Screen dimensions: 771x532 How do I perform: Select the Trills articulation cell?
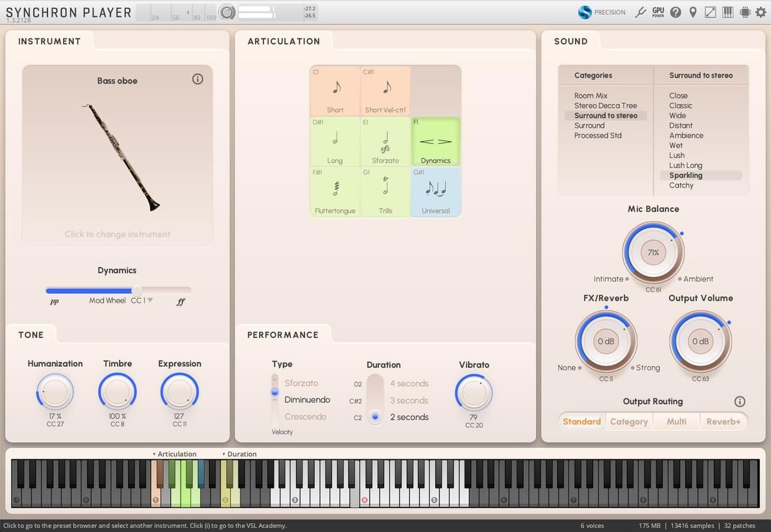(385, 192)
